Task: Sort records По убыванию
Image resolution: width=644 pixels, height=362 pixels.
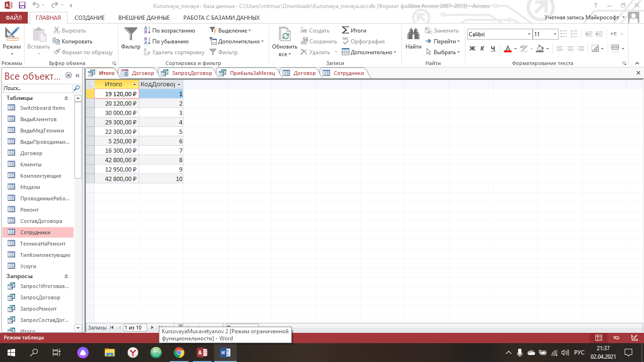Action: tap(166, 41)
